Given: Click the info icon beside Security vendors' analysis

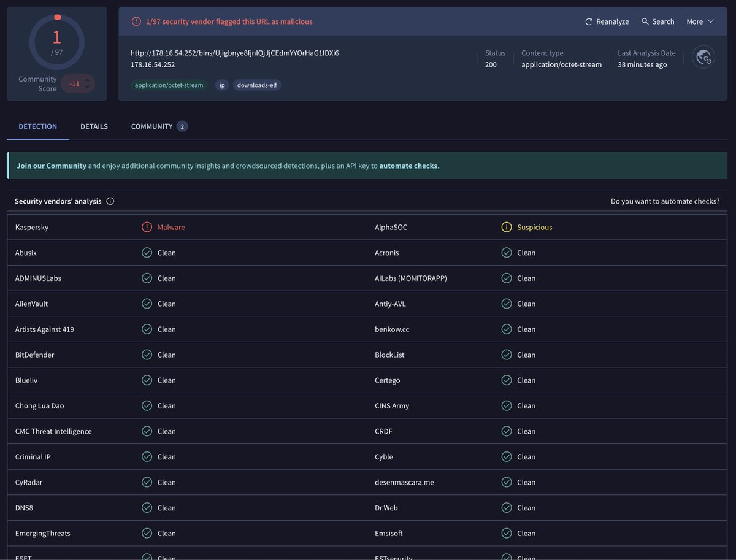Looking at the screenshot, I should pos(110,201).
